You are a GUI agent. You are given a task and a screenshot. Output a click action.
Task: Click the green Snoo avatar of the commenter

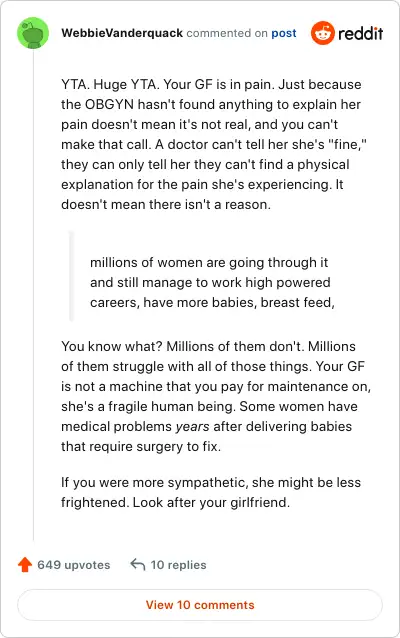[x=33, y=33]
